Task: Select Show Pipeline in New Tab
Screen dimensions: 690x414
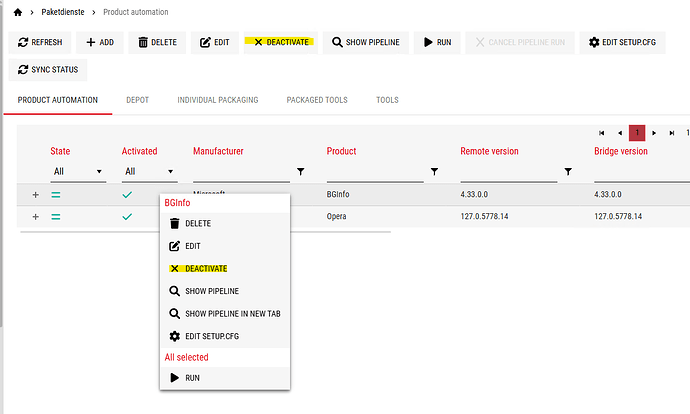Action: coord(232,314)
